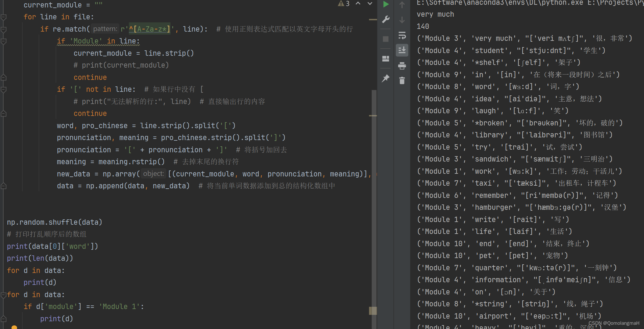
Task: Fold end marker at second continue line
Action: pyautogui.click(x=4, y=114)
